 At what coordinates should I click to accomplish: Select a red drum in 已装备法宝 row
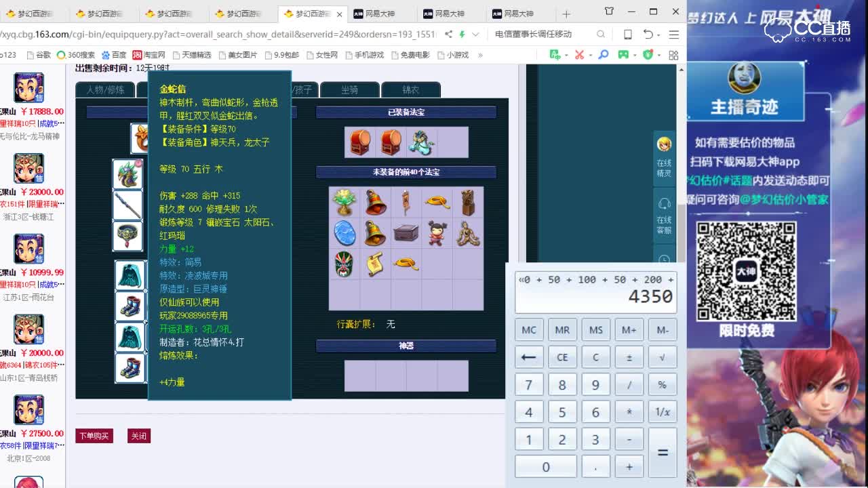(x=359, y=141)
